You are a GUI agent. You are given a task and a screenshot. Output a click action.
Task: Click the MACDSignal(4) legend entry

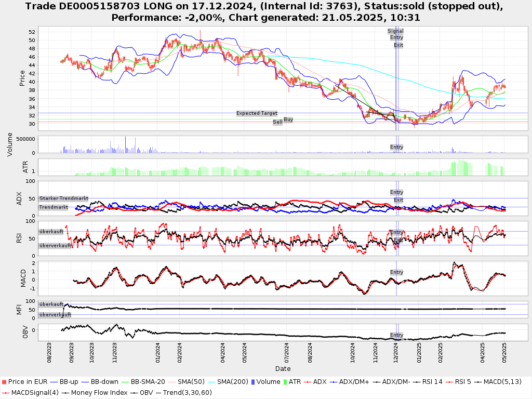click(x=31, y=392)
